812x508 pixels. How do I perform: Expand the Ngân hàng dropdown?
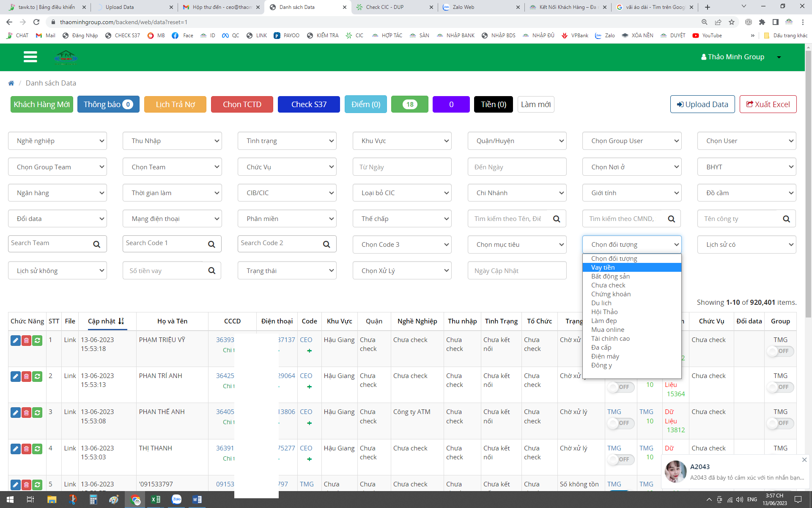coord(58,193)
